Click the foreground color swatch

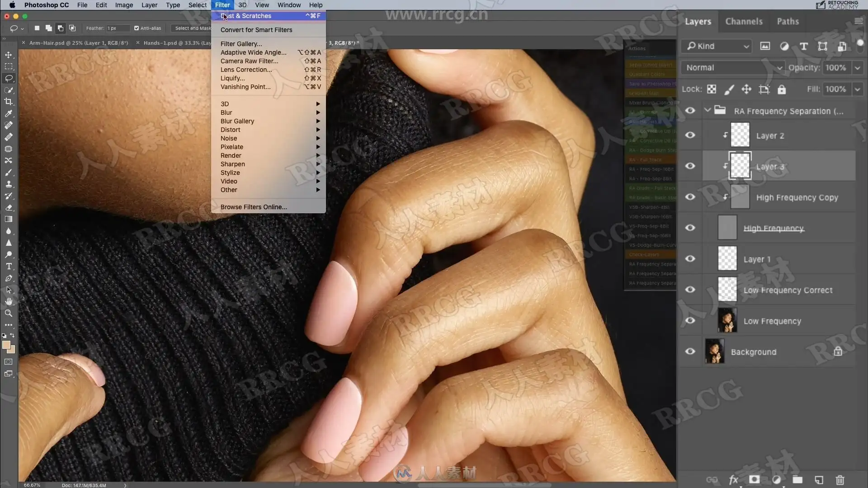pyautogui.click(x=6, y=345)
